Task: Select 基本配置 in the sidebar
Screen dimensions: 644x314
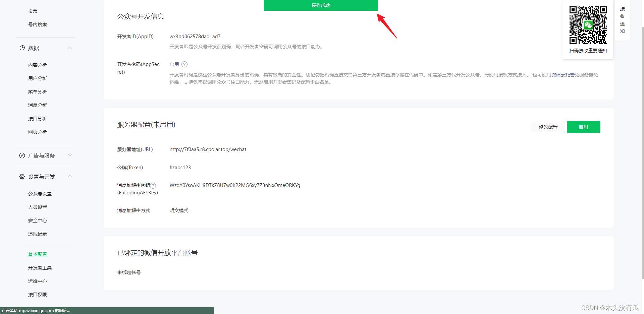Action: [38, 254]
